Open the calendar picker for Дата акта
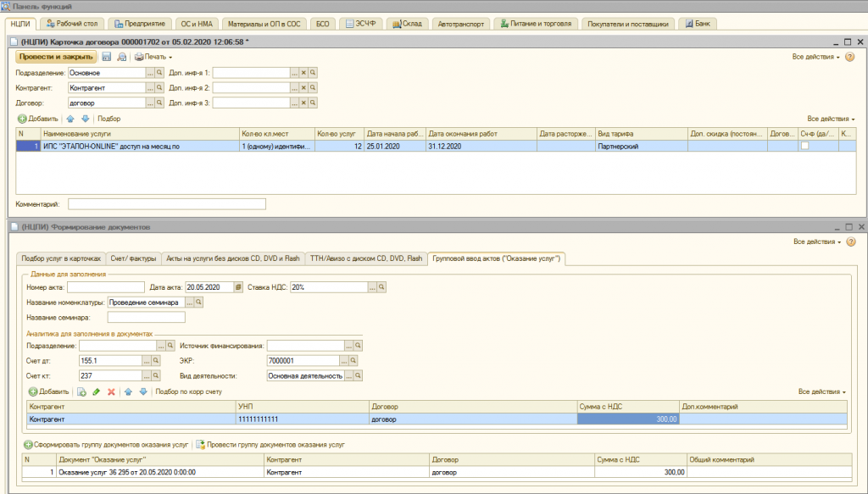 coord(237,287)
